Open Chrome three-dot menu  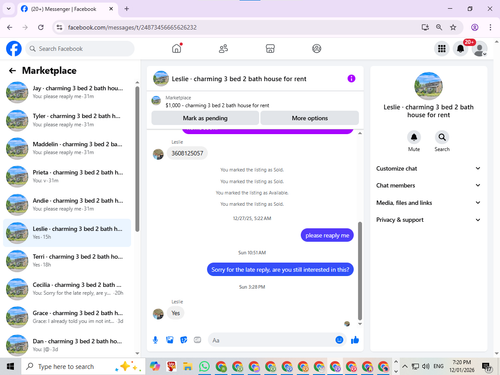[x=490, y=27]
